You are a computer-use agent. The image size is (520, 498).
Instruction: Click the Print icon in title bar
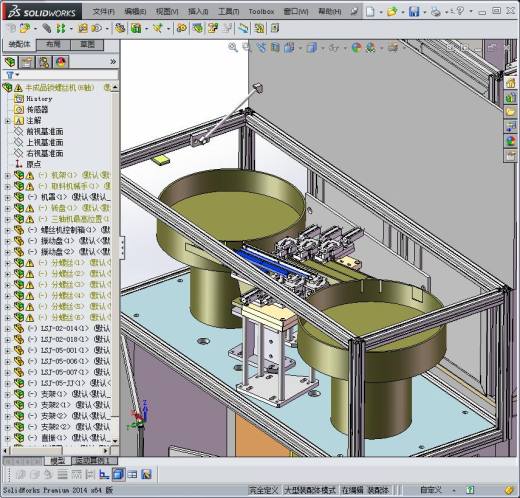tap(435, 12)
